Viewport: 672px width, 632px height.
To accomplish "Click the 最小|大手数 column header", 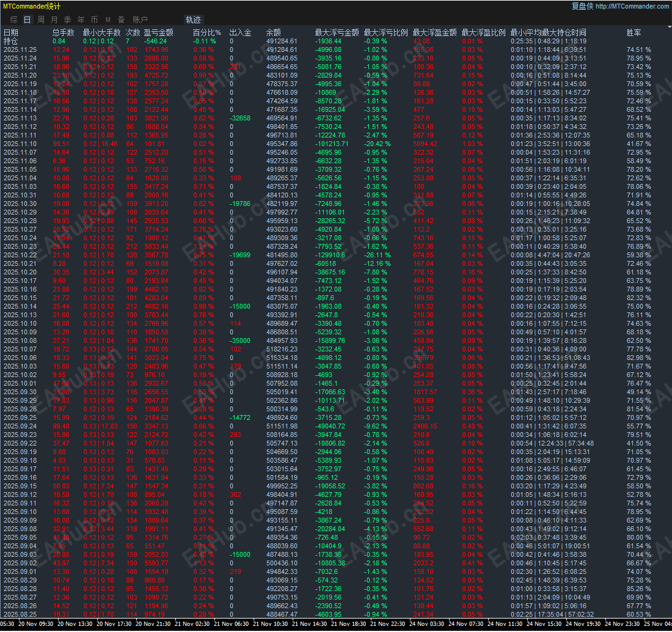I will (101, 32).
